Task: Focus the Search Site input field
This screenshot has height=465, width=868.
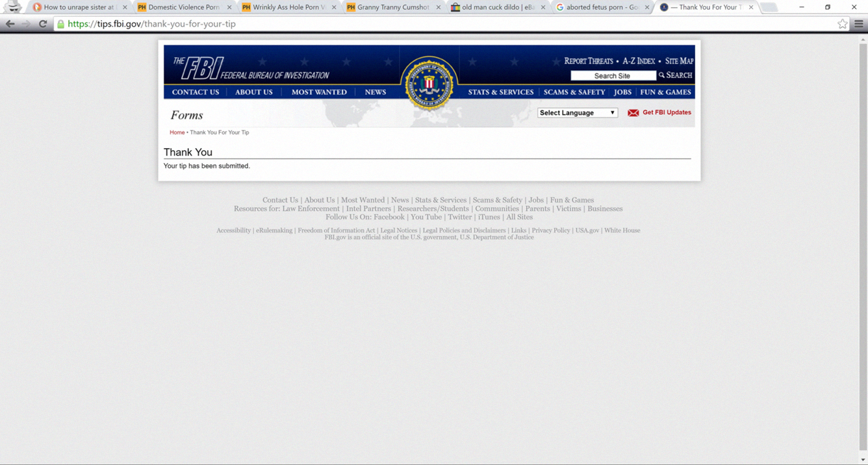Action: 613,75
